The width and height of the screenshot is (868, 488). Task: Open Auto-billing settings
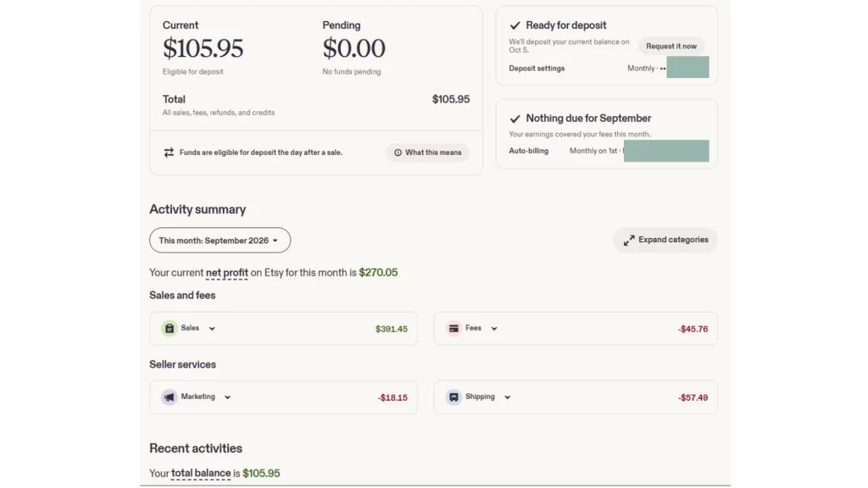pos(529,151)
